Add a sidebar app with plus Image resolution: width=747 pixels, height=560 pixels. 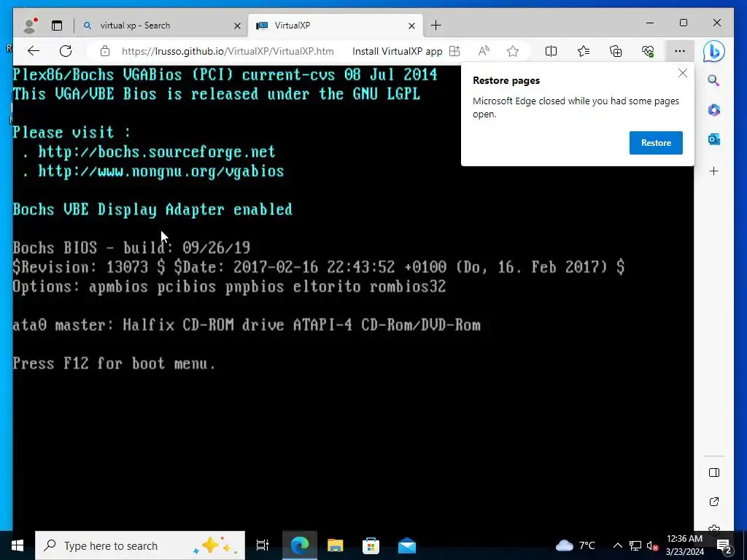[713, 171]
